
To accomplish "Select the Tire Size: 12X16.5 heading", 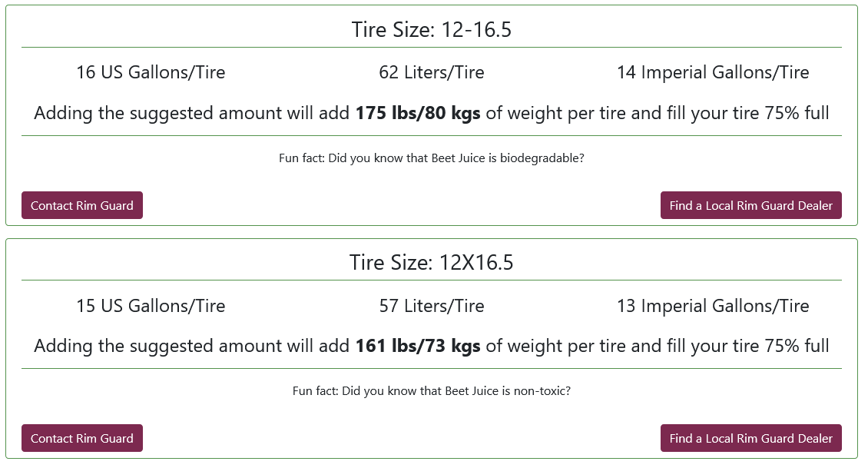I will point(431,262).
